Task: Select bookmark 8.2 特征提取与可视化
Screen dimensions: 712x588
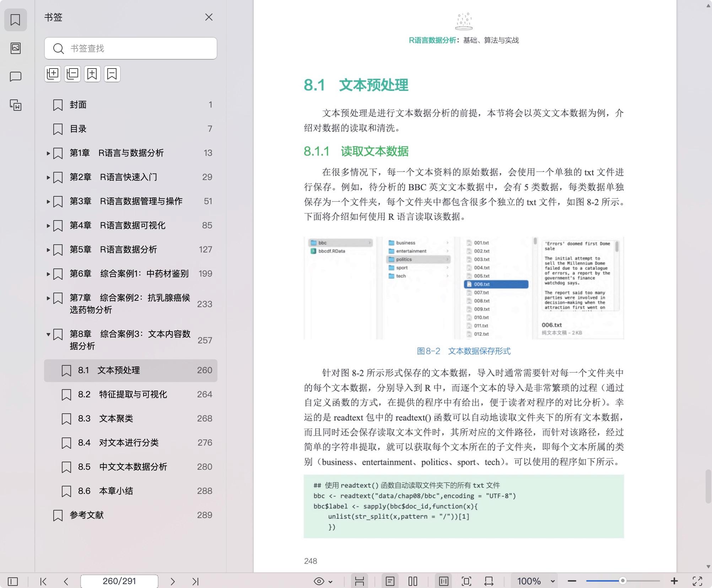Action: 131,394
